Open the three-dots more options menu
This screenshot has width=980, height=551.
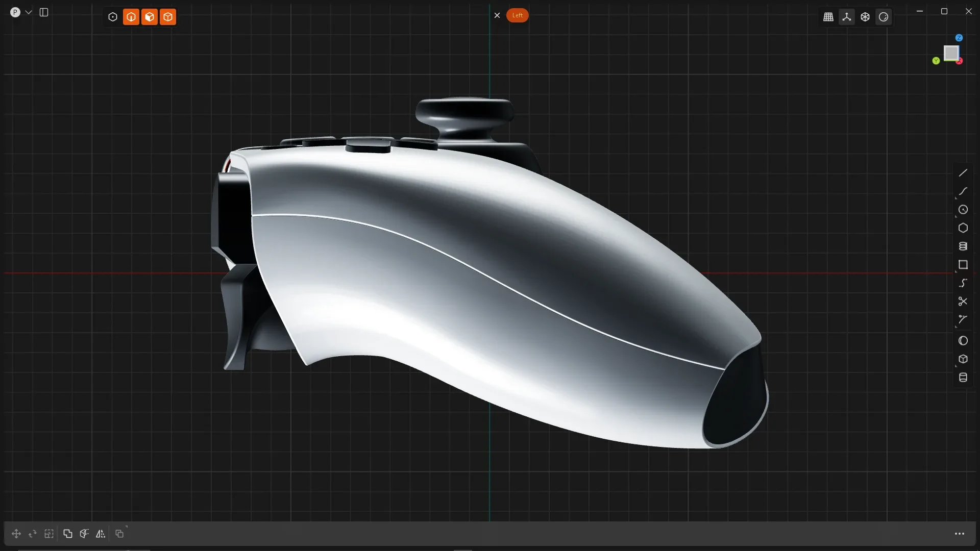tap(960, 534)
